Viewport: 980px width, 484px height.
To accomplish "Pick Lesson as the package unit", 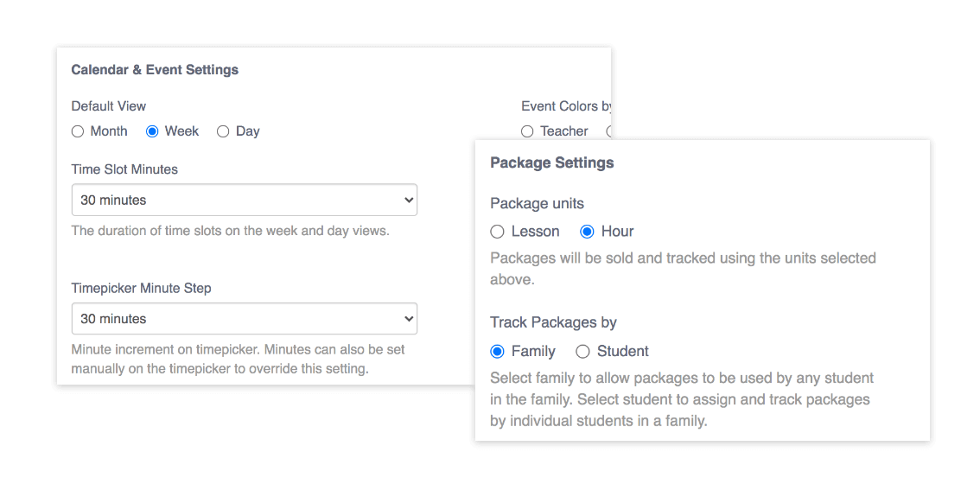I will pos(497,232).
